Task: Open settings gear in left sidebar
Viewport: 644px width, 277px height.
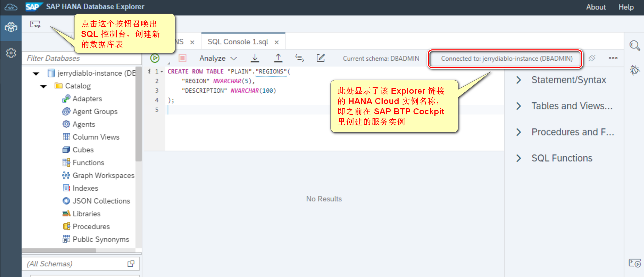Action: coord(11,53)
